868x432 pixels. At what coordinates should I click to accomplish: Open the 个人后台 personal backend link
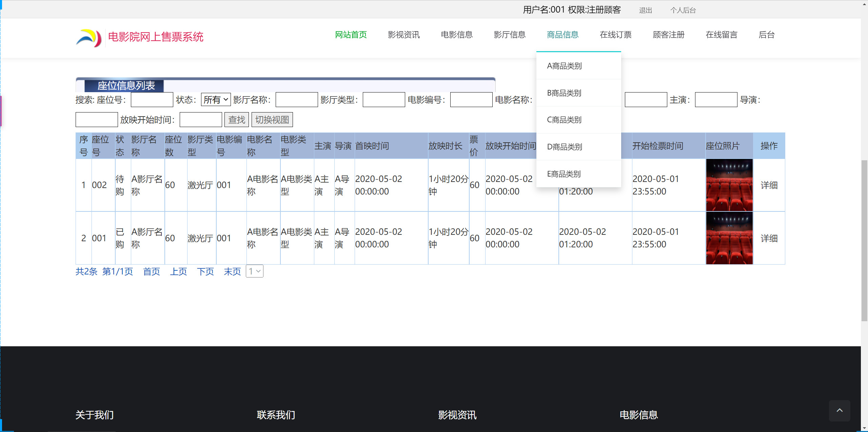[x=683, y=10]
